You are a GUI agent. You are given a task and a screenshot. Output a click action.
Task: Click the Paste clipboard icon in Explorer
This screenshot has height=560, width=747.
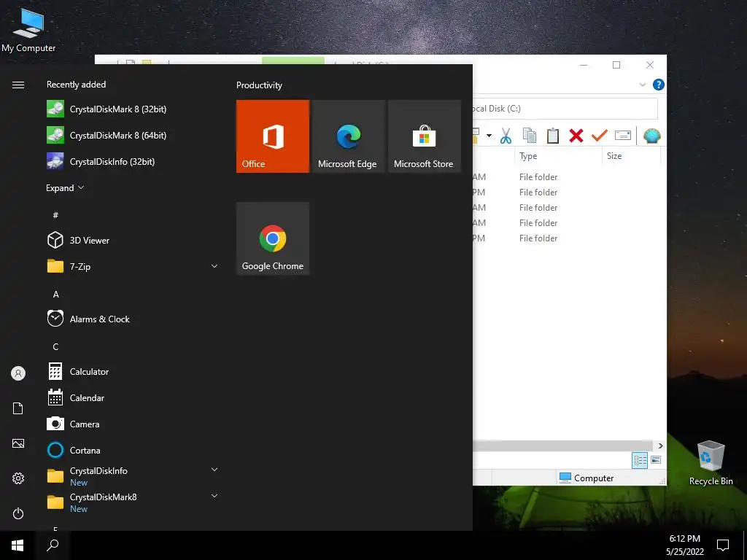553,136
